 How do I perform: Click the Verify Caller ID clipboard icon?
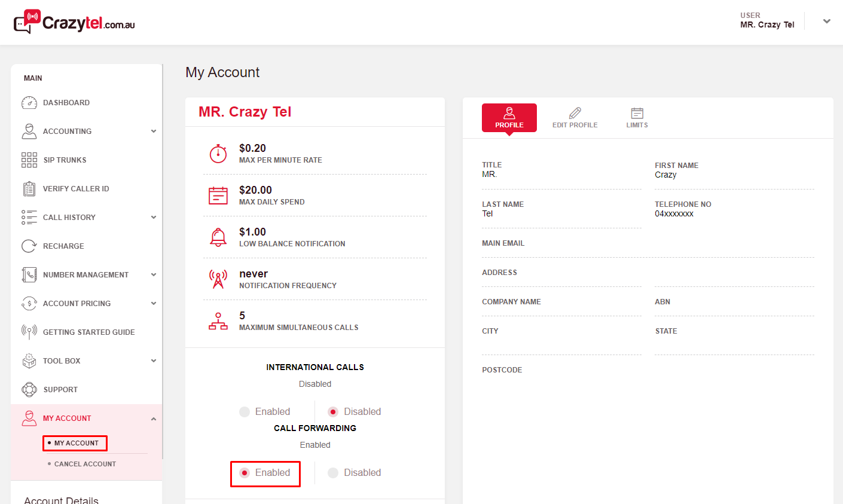click(x=29, y=189)
